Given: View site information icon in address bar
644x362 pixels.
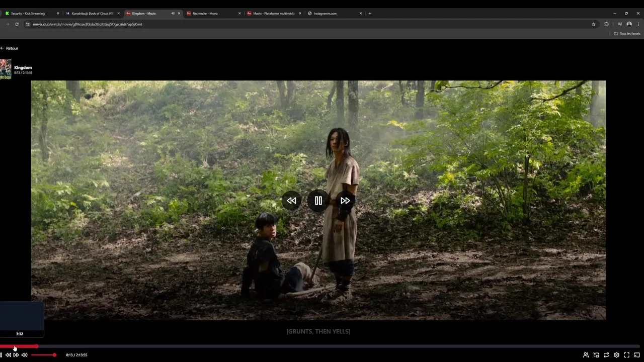Looking at the screenshot, I should (28, 24).
